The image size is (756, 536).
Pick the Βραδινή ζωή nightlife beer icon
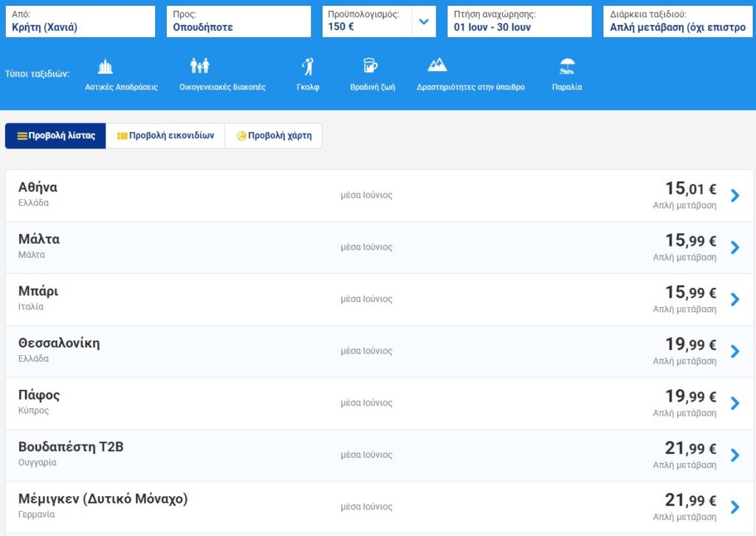point(370,66)
